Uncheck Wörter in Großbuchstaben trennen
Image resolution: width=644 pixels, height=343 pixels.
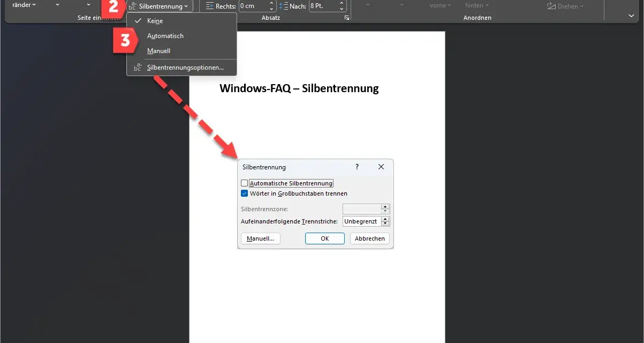[x=245, y=193]
